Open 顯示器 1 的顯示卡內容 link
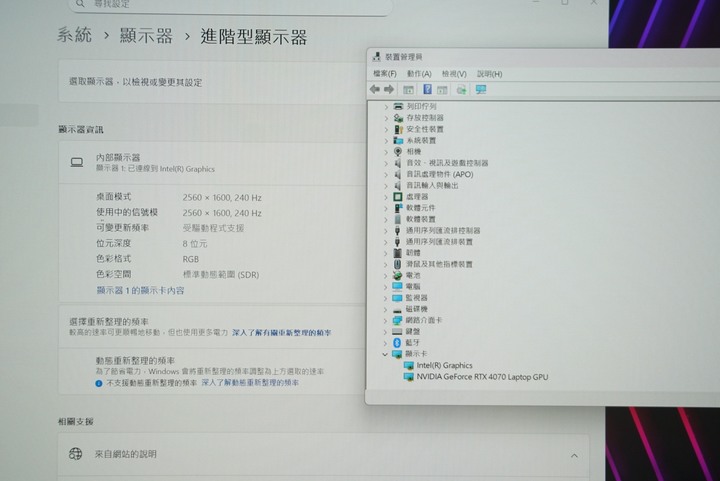The image size is (720, 481). [140, 291]
